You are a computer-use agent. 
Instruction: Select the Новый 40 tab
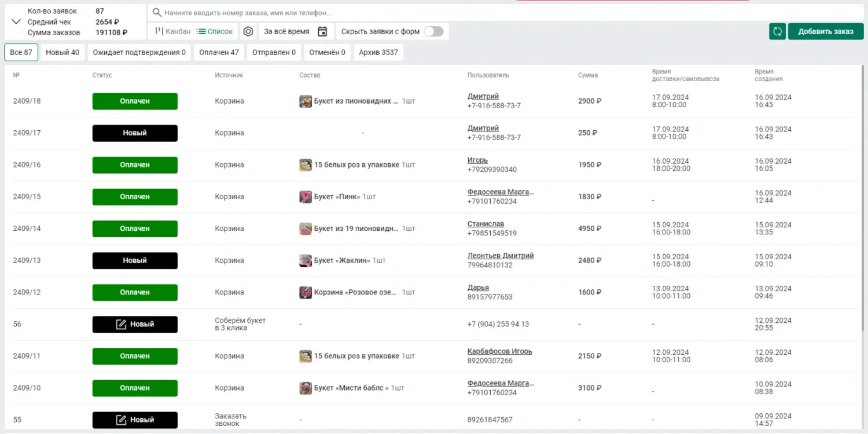pyautogui.click(x=62, y=52)
